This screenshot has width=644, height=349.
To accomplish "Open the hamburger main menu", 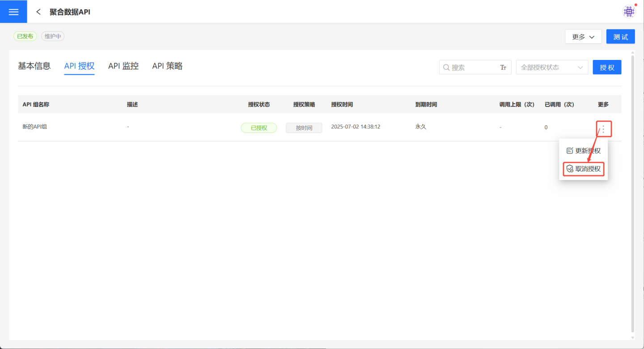I will [x=13, y=12].
